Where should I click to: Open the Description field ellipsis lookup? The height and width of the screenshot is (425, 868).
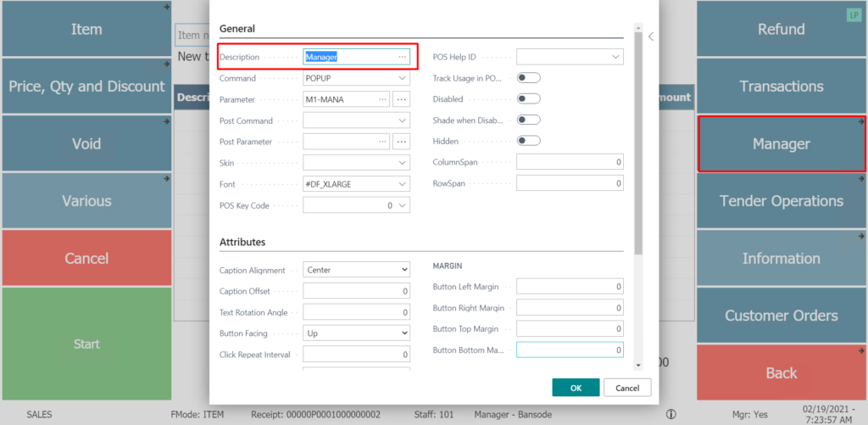click(x=402, y=57)
